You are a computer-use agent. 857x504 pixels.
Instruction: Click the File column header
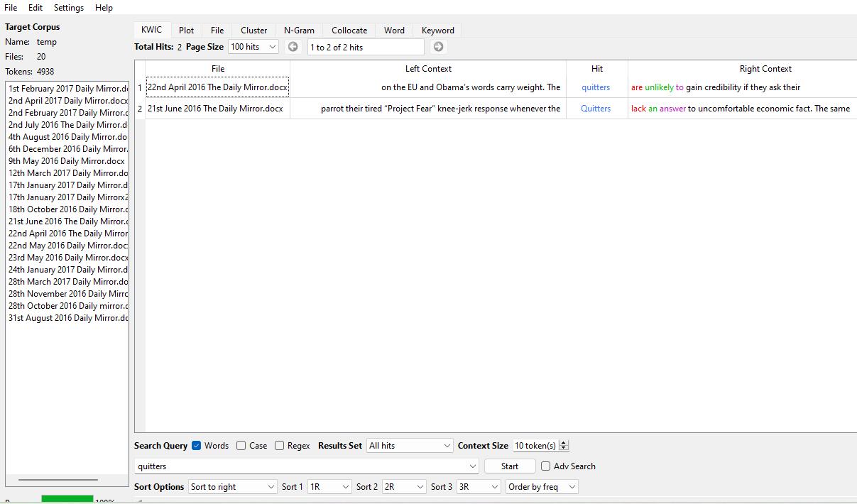point(218,69)
